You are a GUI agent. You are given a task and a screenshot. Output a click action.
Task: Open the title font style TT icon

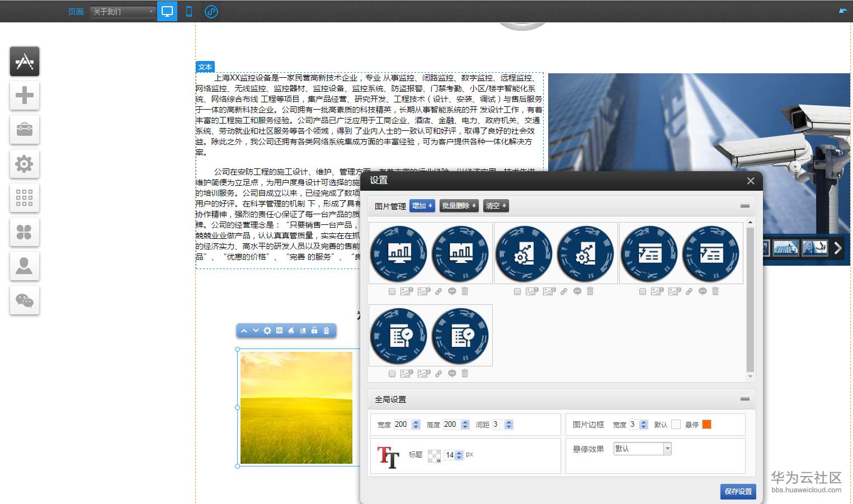(388, 457)
